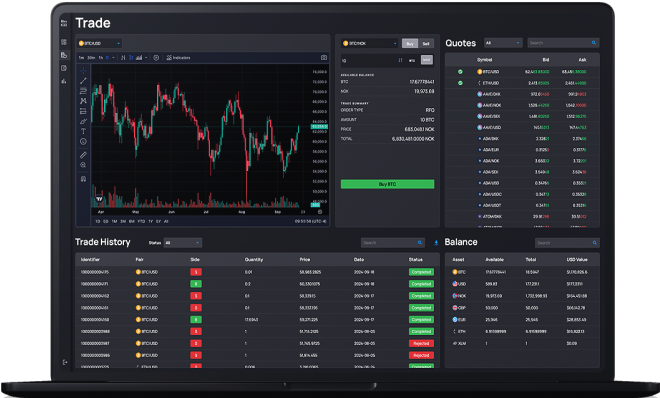Click the alert clock icon in chart toolbar
This screenshot has height=398, width=660.
(x=156, y=58)
